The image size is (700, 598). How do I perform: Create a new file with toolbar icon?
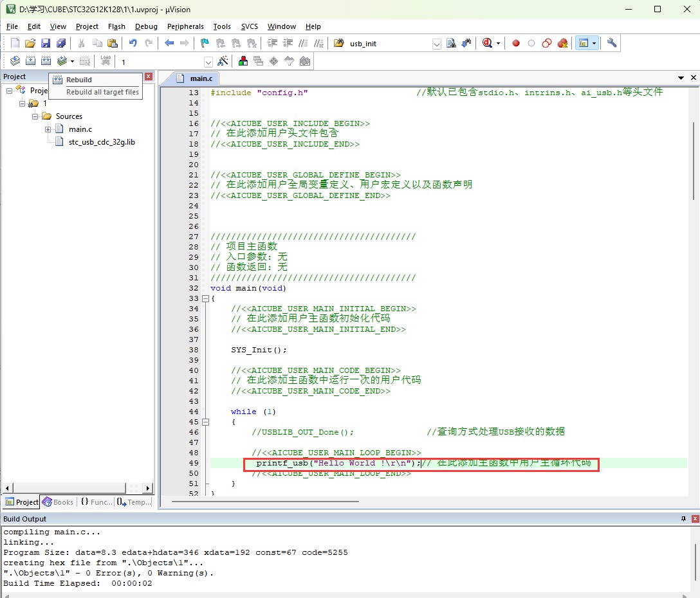tap(15, 43)
